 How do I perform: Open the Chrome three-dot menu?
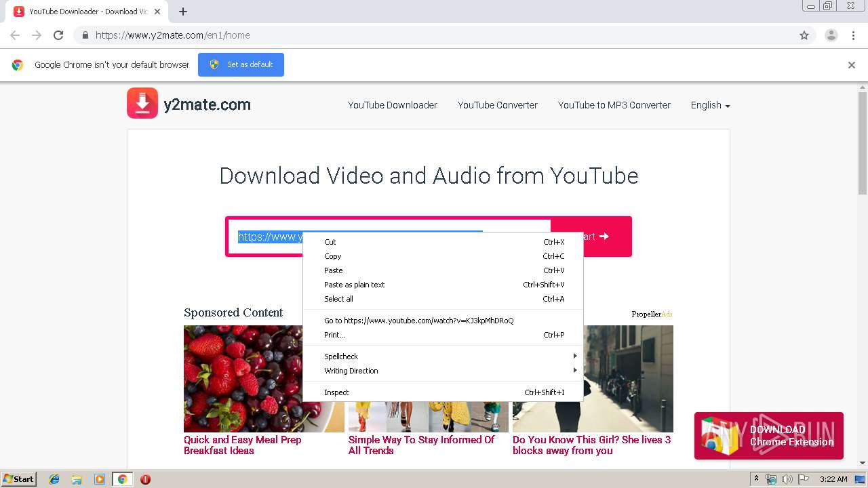coord(853,35)
